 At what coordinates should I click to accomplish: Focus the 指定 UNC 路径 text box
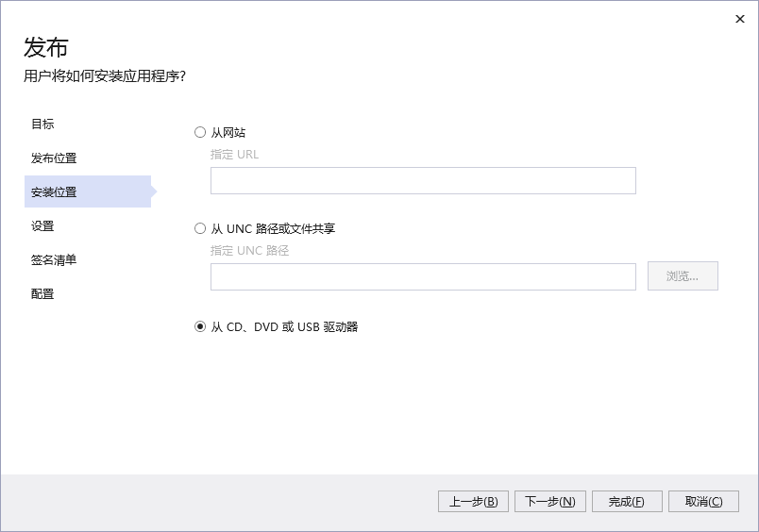point(423,276)
